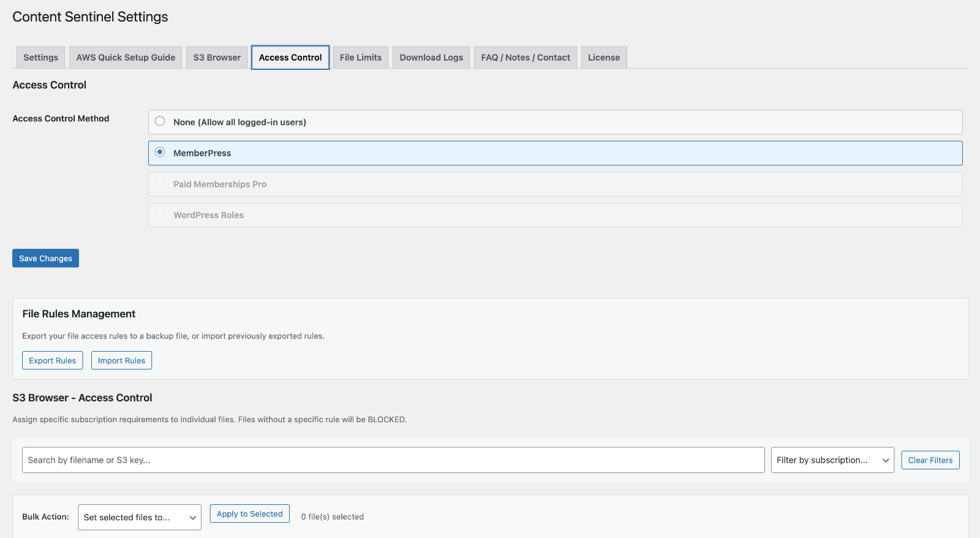This screenshot has width=980, height=538.
Task: Click the Import Rules button
Action: [x=121, y=360]
